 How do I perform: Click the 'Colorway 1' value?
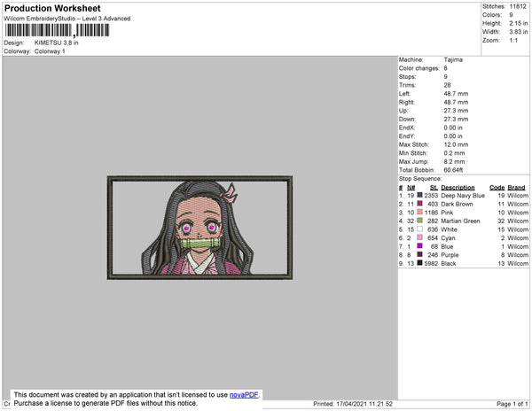pos(50,51)
